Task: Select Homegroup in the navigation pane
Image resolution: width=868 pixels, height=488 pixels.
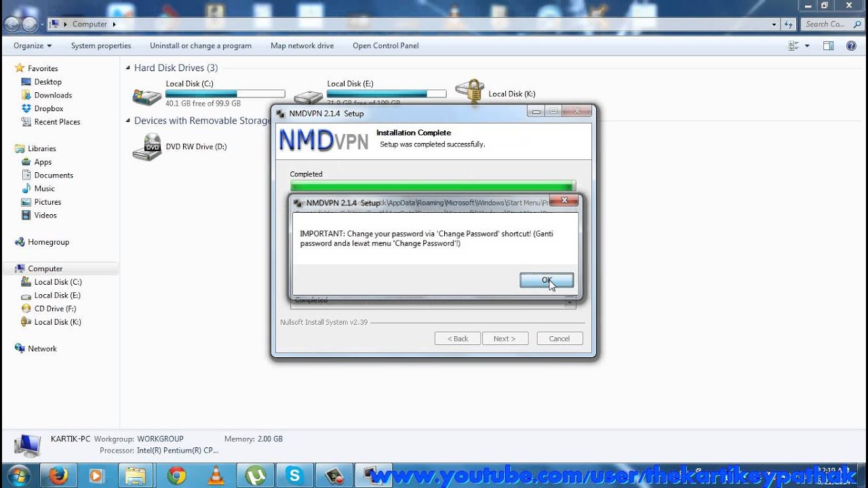Action: tap(48, 242)
